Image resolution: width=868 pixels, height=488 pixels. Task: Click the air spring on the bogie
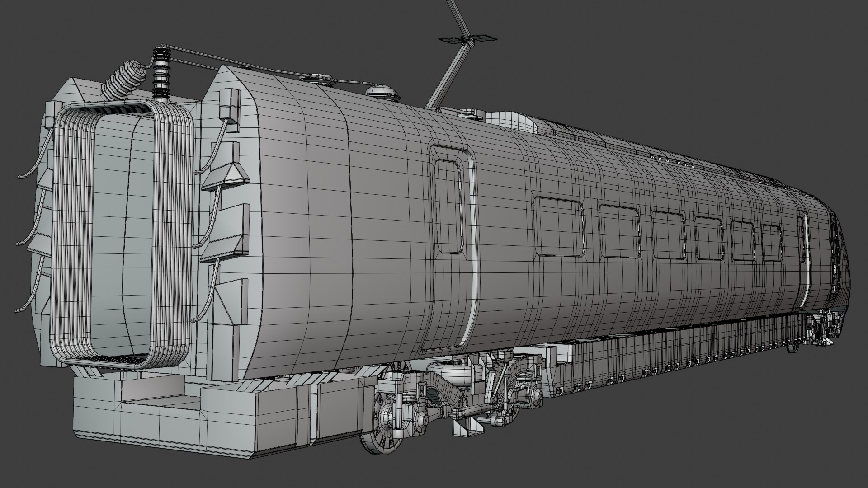click(x=454, y=374)
